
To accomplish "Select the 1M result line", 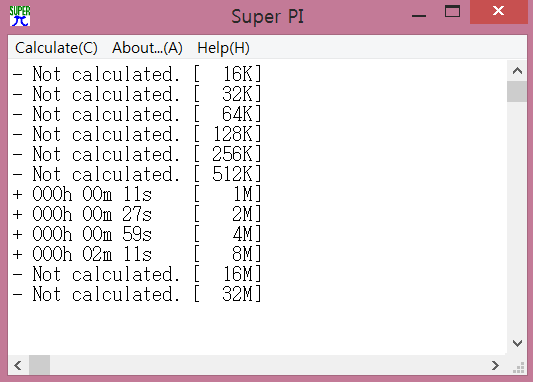I will click(137, 194).
